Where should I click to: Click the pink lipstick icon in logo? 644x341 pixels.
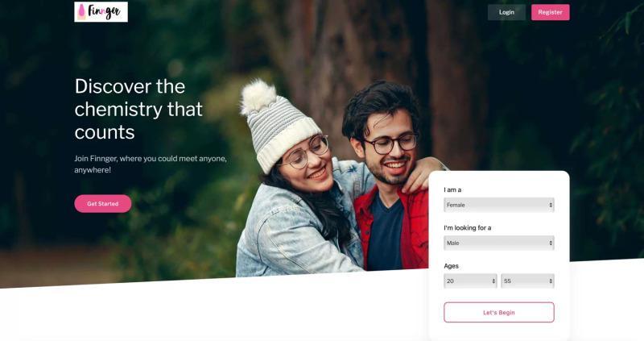click(x=82, y=12)
